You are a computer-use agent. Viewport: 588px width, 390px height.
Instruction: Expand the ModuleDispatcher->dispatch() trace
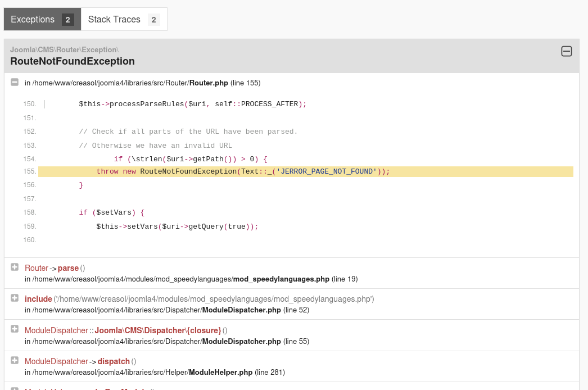click(15, 361)
